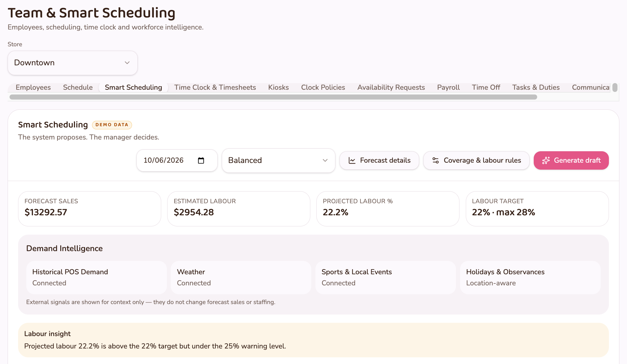The width and height of the screenshot is (627, 364).
Task: Click Generate draft button
Action: coord(571,160)
